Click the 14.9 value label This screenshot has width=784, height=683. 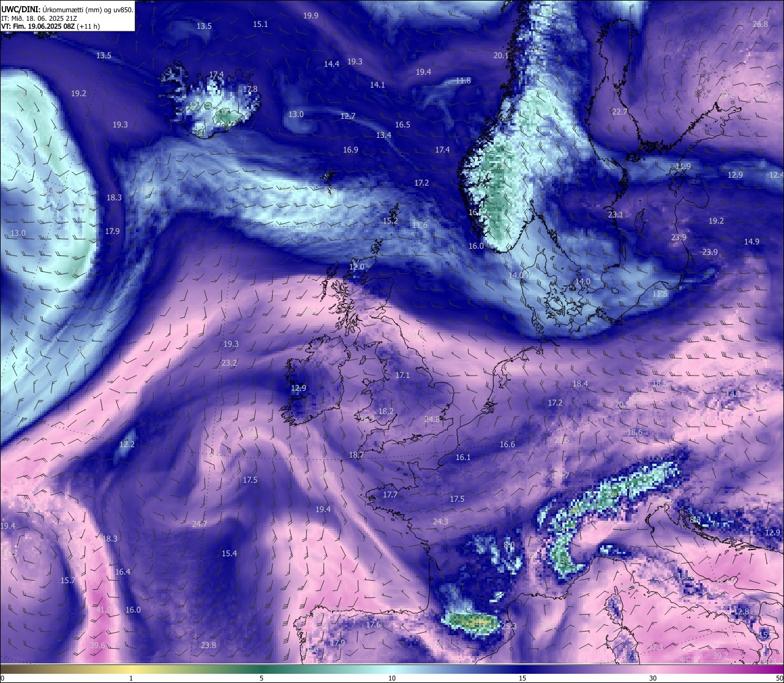pyautogui.click(x=752, y=241)
